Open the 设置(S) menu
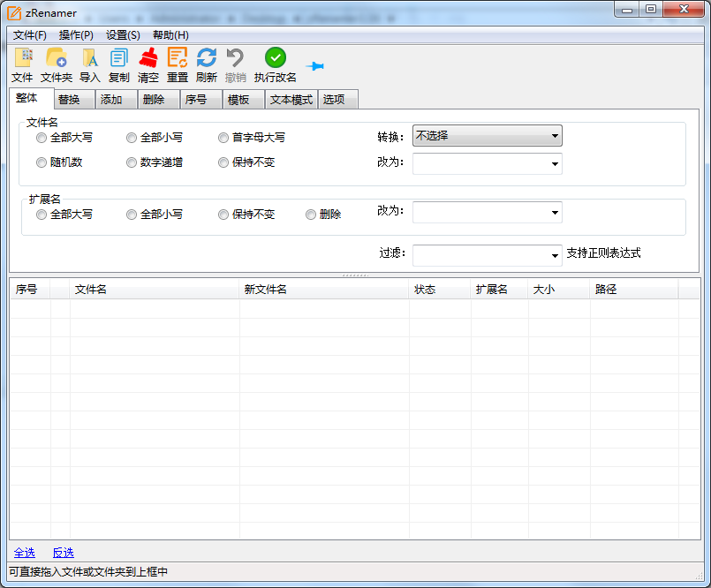 click(123, 35)
